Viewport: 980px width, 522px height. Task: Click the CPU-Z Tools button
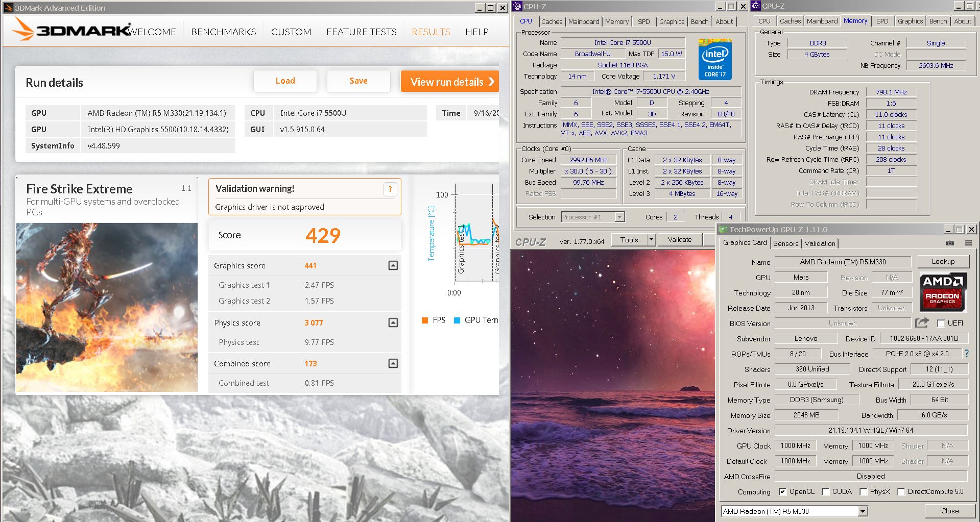629,239
